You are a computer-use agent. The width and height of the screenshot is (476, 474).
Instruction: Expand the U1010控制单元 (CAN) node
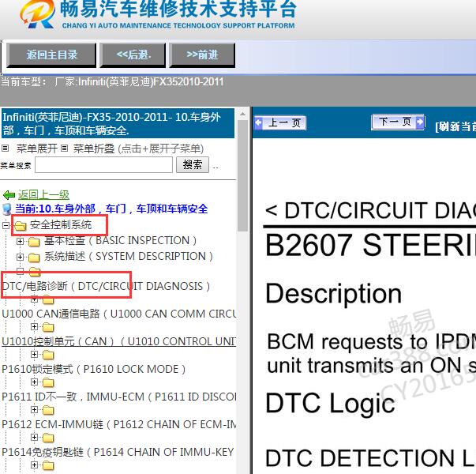click(34, 327)
